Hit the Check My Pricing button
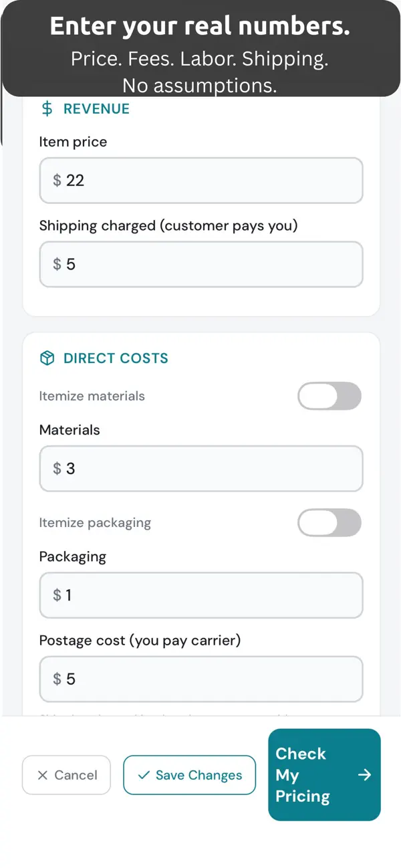The width and height of the screenshot is (401, 868). tap(324, 775)
